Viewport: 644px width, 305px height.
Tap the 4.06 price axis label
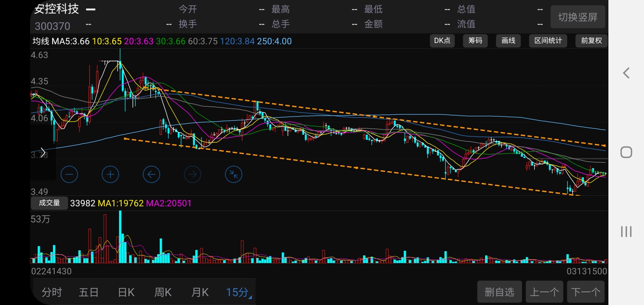(39, 118)
